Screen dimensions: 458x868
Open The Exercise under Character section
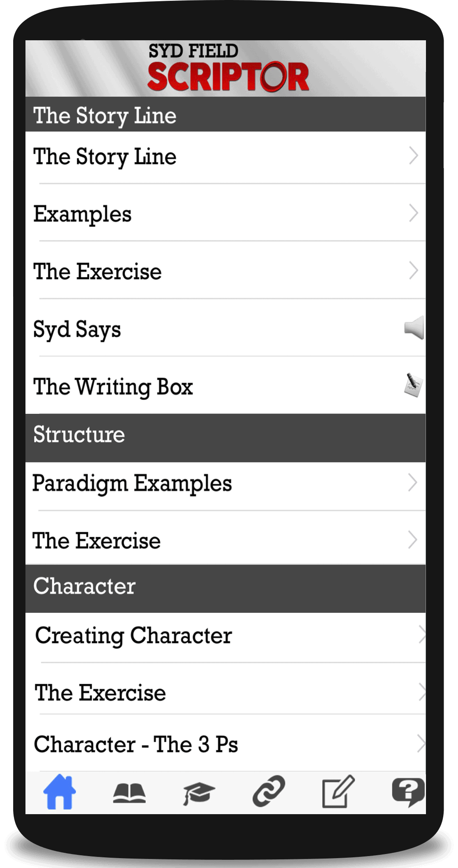tap(164, 693)
